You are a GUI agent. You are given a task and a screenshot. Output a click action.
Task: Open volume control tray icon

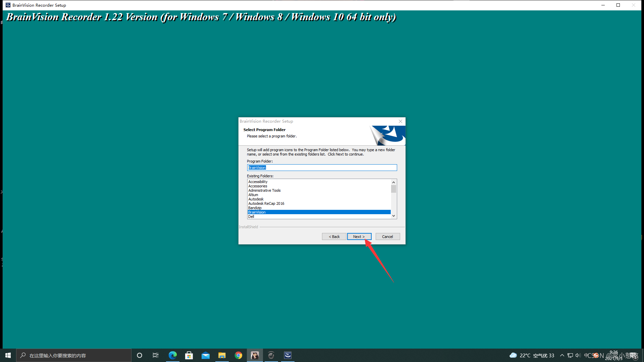click(x=578, y=355)
